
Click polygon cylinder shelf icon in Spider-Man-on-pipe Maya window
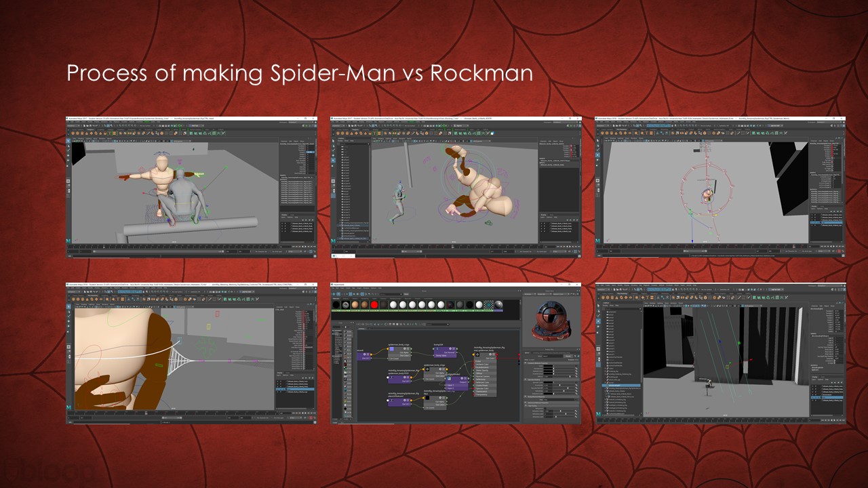(83, 133)
